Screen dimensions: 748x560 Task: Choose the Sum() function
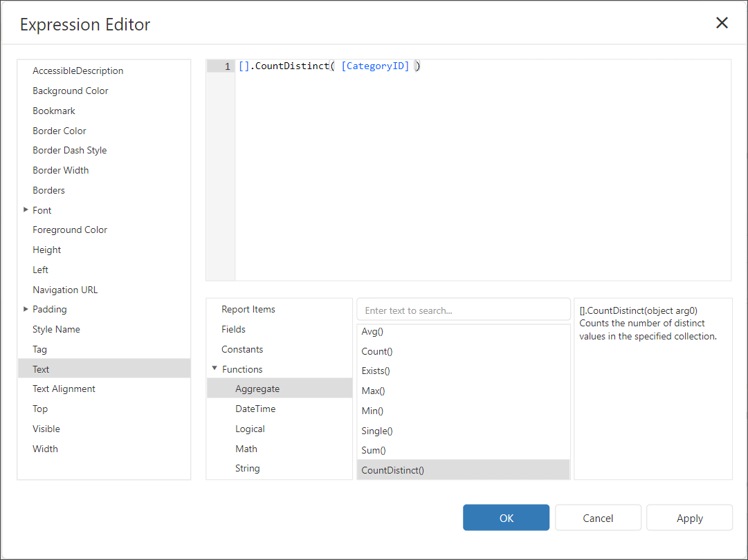point(463,450)
